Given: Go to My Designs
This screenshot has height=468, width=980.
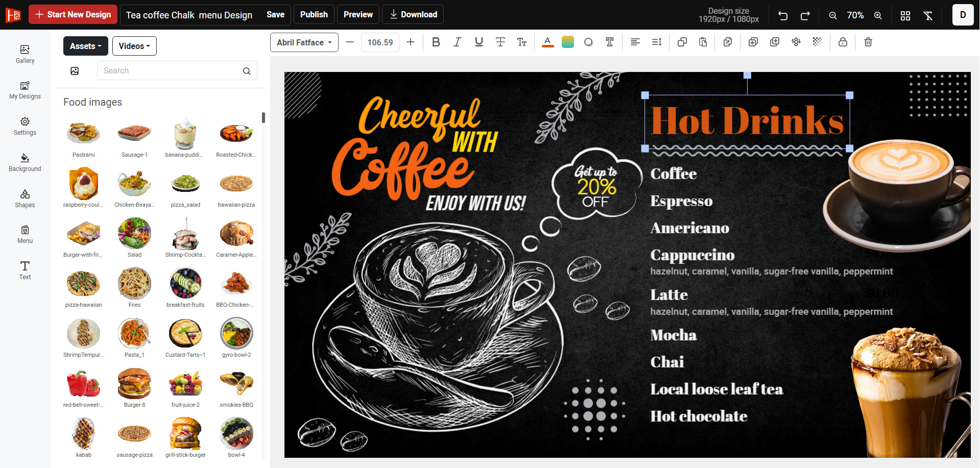Looking at the screenshot, I should (25, 91).
